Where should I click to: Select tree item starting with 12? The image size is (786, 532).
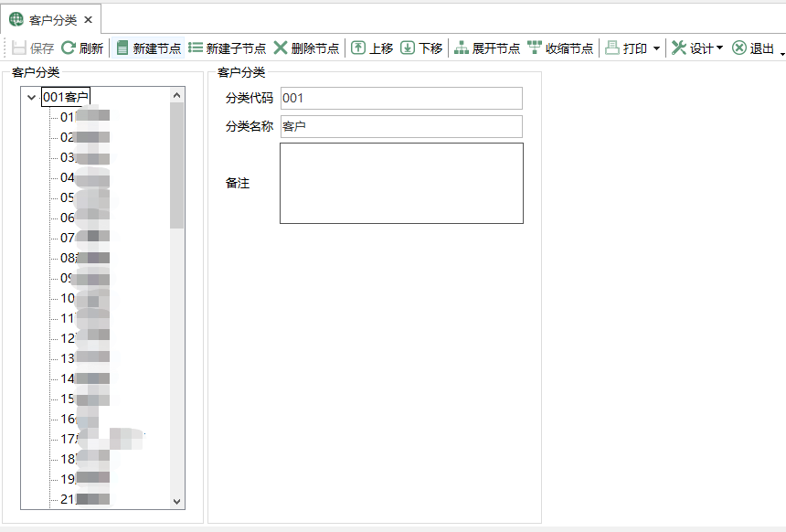coord(85,338)
